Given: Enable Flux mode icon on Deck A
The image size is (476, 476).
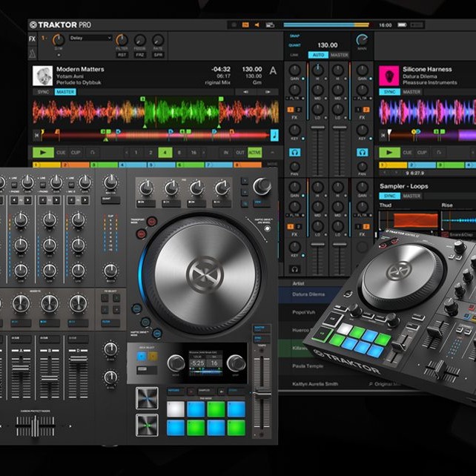Looking at the screenshot, I should pyautogui.click(x=93, y=153).
